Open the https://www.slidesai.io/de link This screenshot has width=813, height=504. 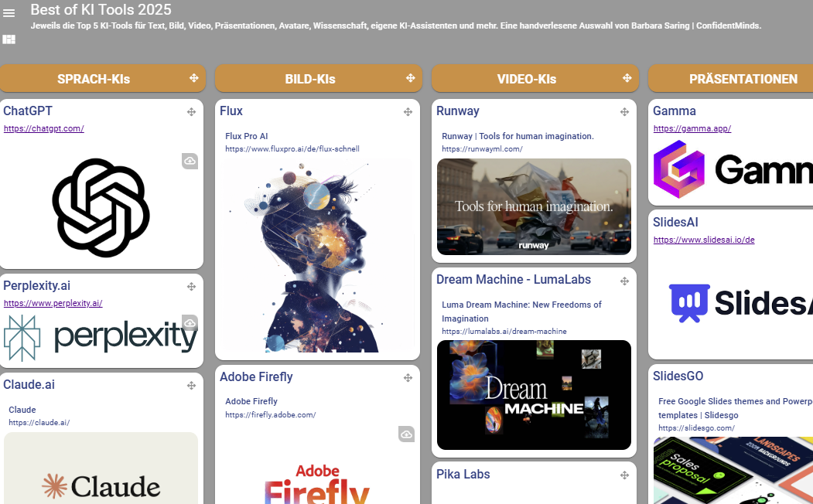coord(704,240)
